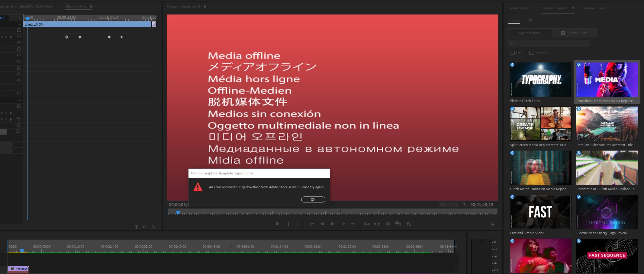Go to In point in Program monitor
Image resolution: width=644 pixels, height=274 pixels.
tap(311, 224)
